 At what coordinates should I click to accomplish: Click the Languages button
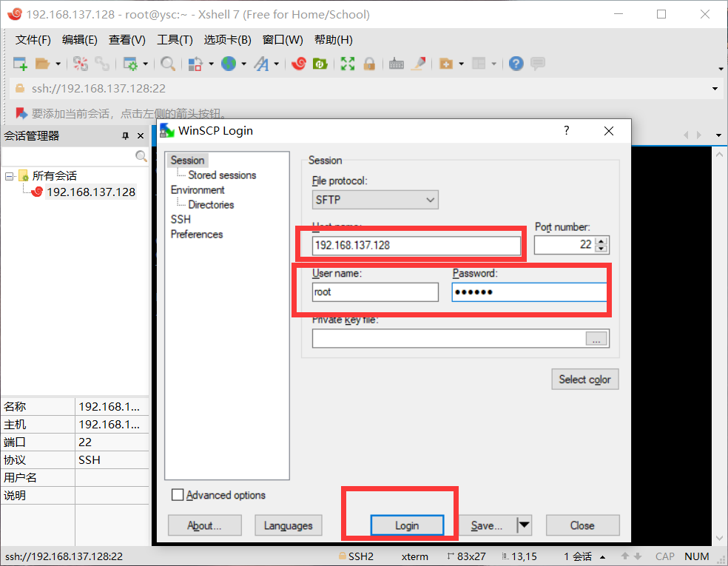[x=289, y=525]
